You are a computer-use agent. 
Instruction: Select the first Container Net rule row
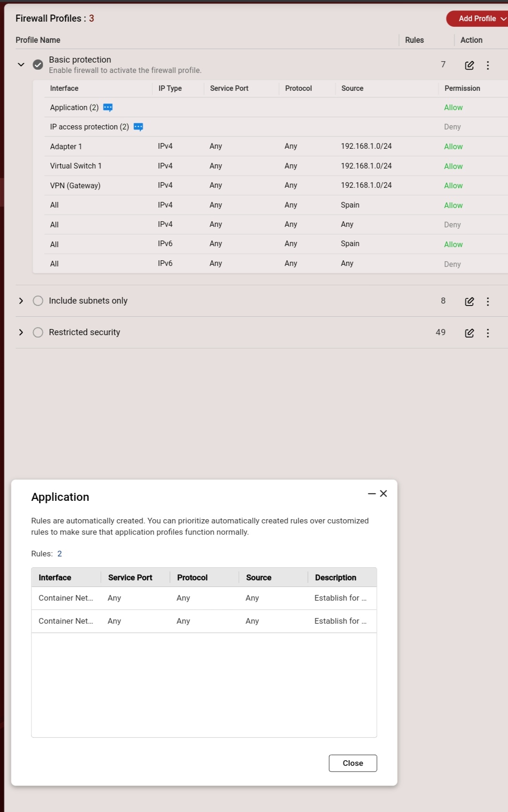[x=204, y=598]
